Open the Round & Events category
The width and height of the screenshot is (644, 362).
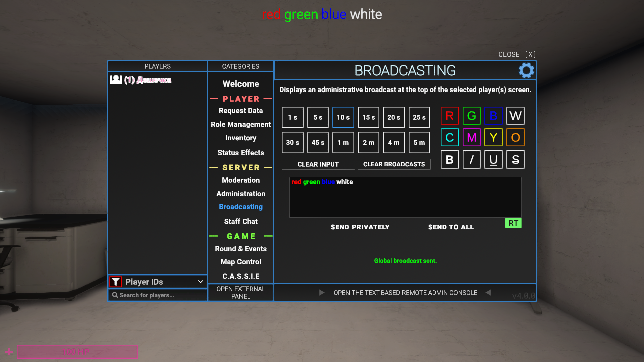pyautogui.click(x=240, y=249)
